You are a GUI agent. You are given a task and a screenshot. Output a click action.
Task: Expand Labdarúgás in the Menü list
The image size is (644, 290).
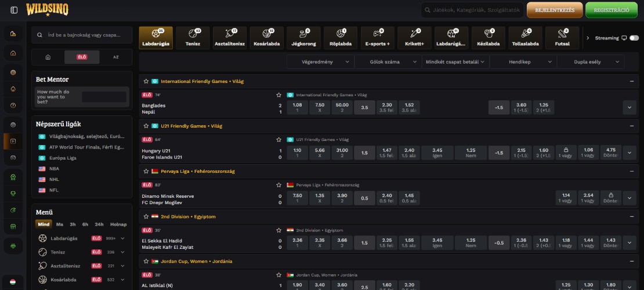coord(123,238)
